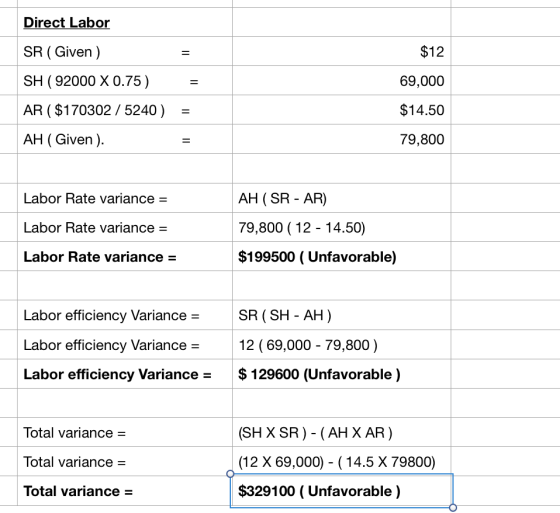The width and height of the screenshot is (560, 513).
Task: Click the 'SR ( Given )' cell
Action: (x=125, y=51)
